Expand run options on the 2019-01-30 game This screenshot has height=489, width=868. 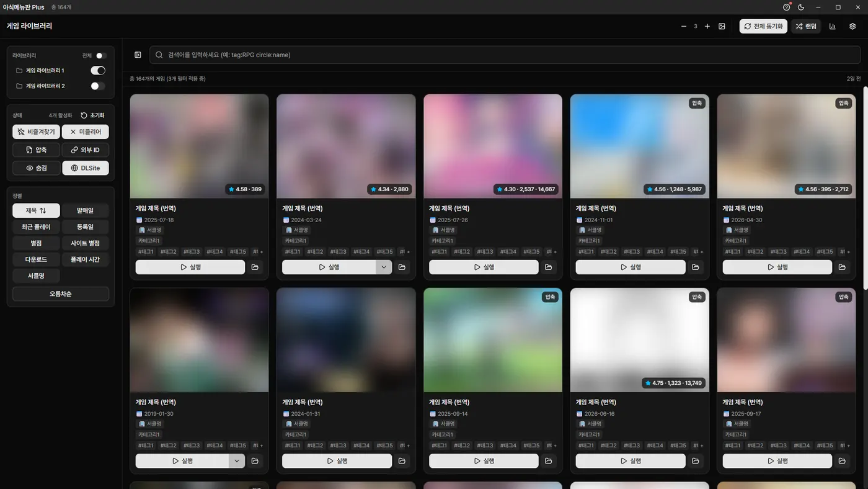click(x=237, y=461)
